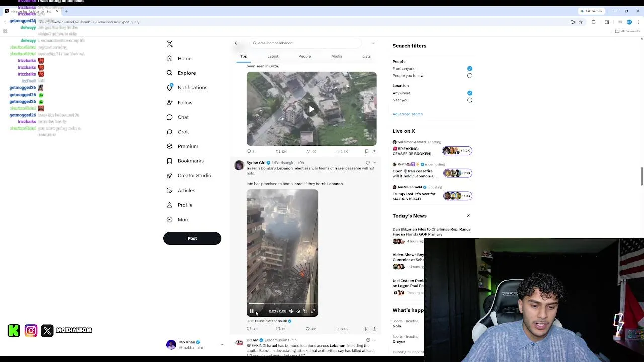
Task: Repost the tweet showing 119 reposts
Action: point(281,329)
